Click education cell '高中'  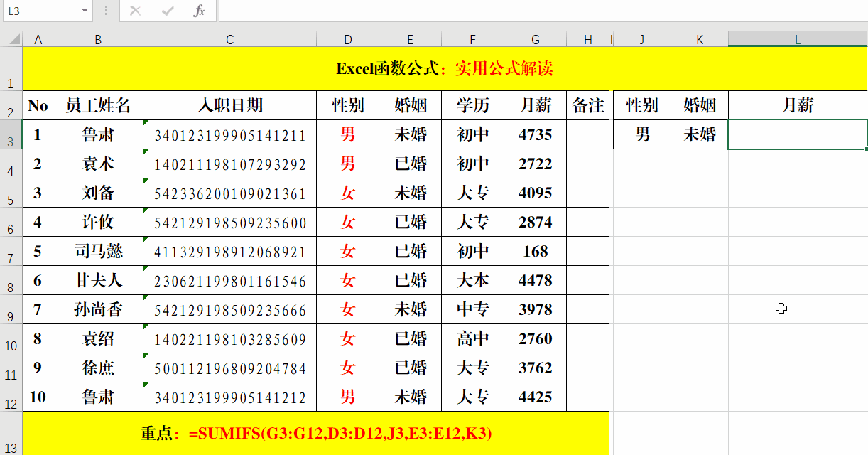click(473, 338)
